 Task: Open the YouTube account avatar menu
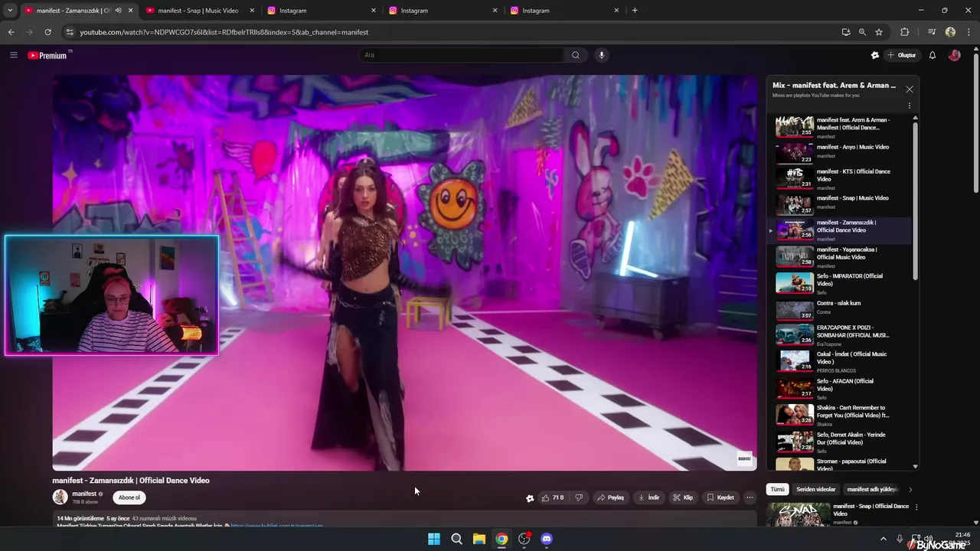[x=954, y=55]
